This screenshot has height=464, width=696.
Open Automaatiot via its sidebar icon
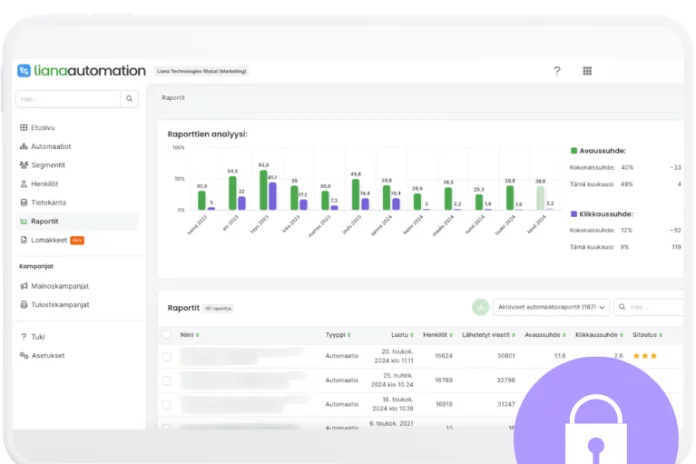pos(23,146)
